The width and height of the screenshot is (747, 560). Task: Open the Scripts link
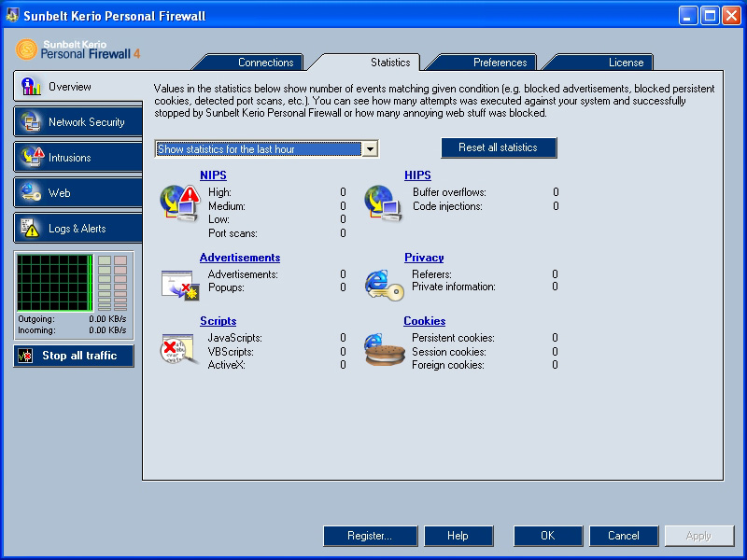[x=218, y=321]
